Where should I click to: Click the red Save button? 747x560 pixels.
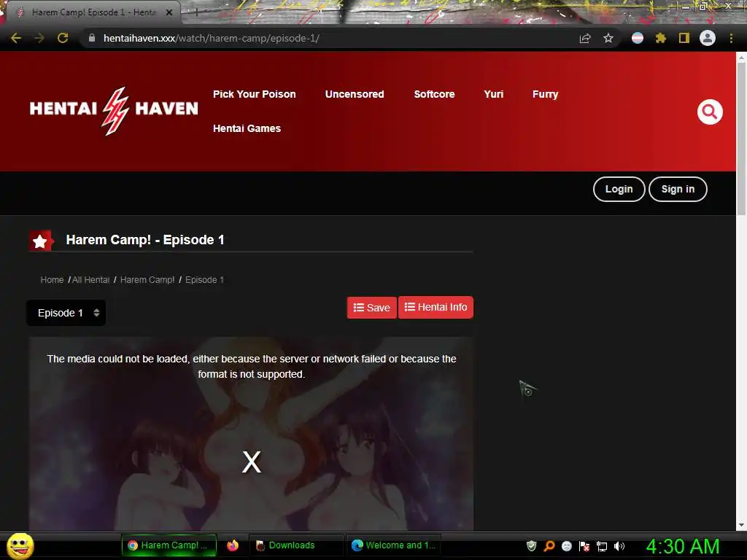[371, 308]
